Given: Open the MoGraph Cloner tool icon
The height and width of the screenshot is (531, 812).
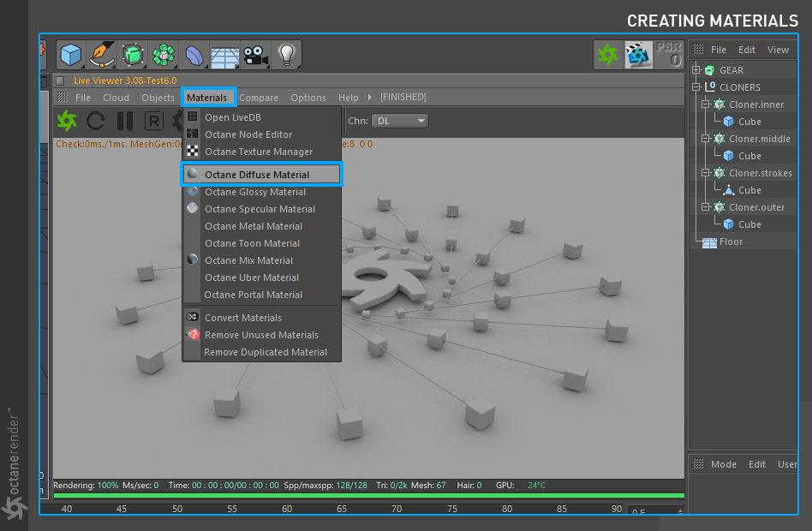Looking at the screenshot, I should pos(164,55).
